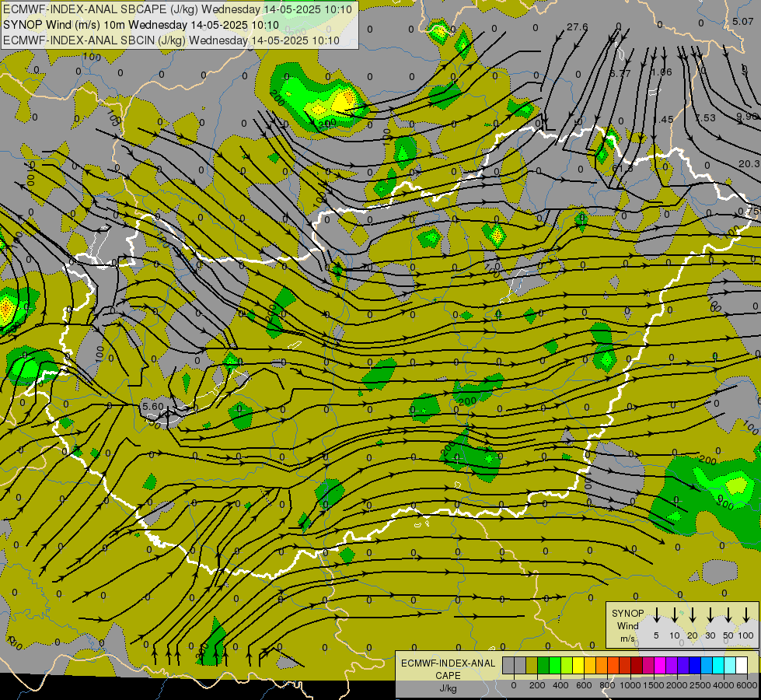Select the cyan swatch left of 4000 tick
The image size is (761, 700).
click(717, 666)
